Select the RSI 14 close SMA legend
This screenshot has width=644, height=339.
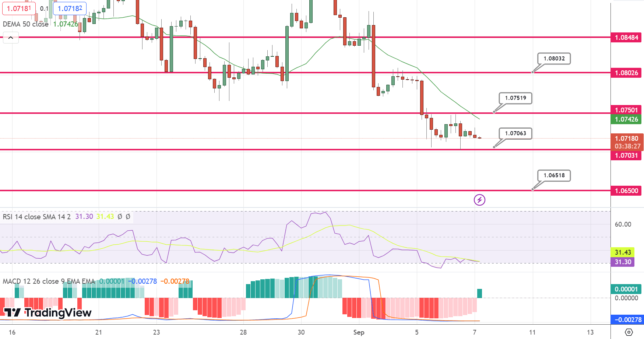pyautogui.click(x=36, y=217)
